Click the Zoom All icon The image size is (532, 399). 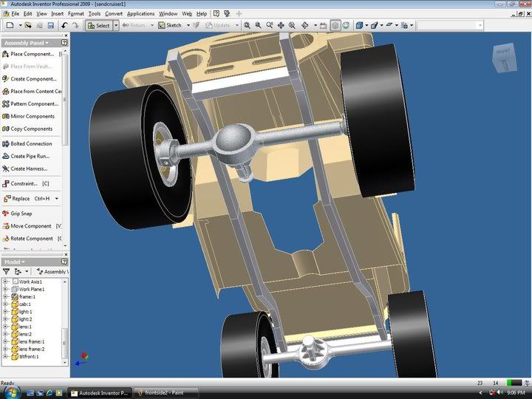pos(248,25)
